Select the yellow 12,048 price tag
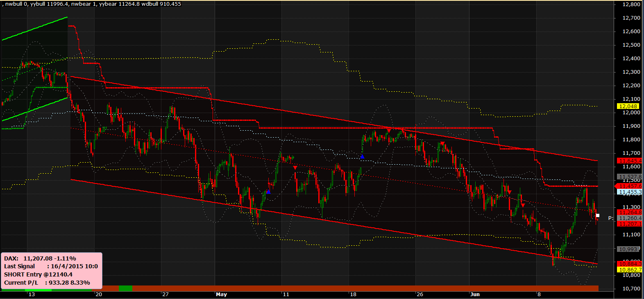 pyautogui.click(x=628, y=106)
